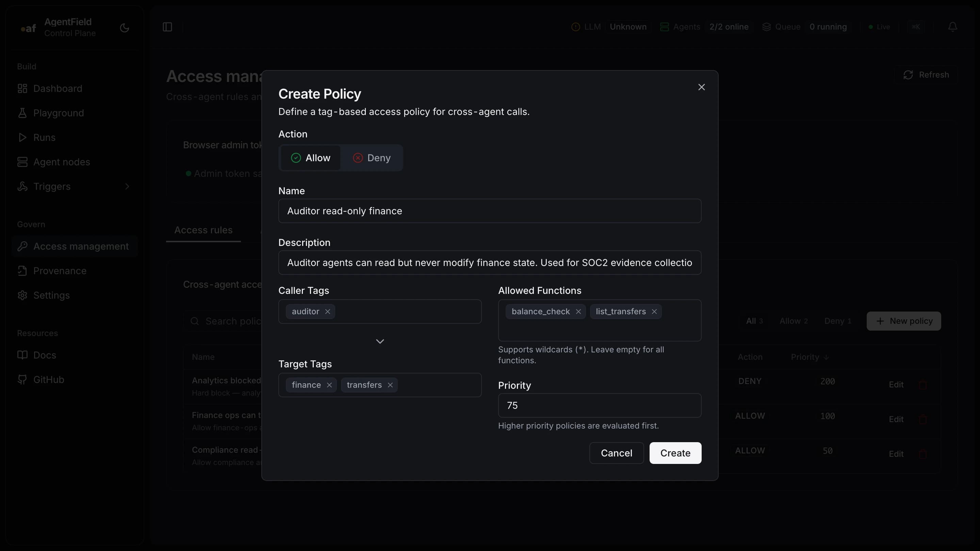Open the notifications bell

[952, 27]
